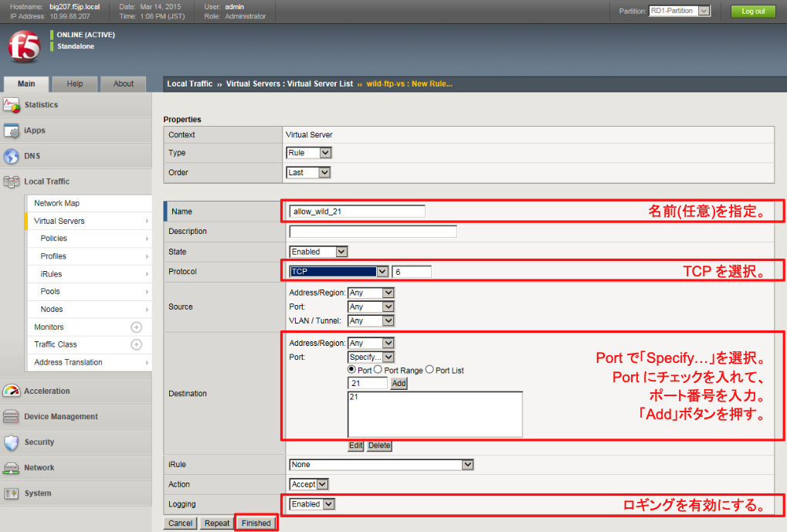Click the Edit button below port list
The image size is (787, 532).
tap(356, 446)
